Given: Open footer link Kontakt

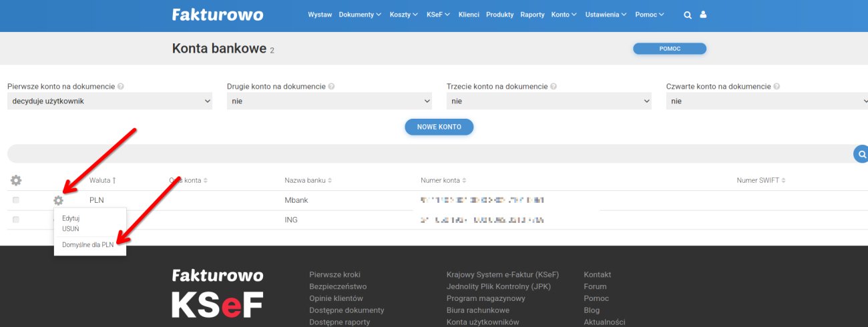Looking at the screenshot, I should [598, 275].
